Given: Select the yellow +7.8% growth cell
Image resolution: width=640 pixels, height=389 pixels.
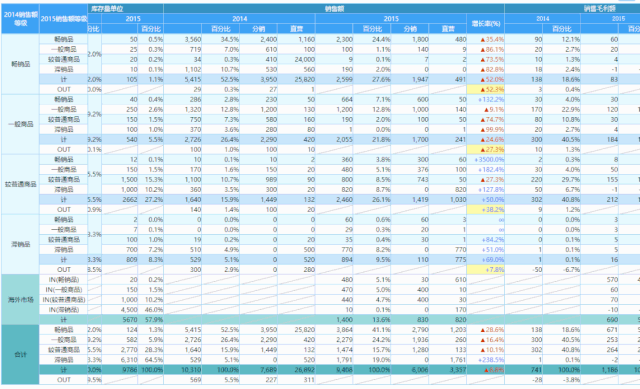Looking at the screenshot, I should [485, 269].
